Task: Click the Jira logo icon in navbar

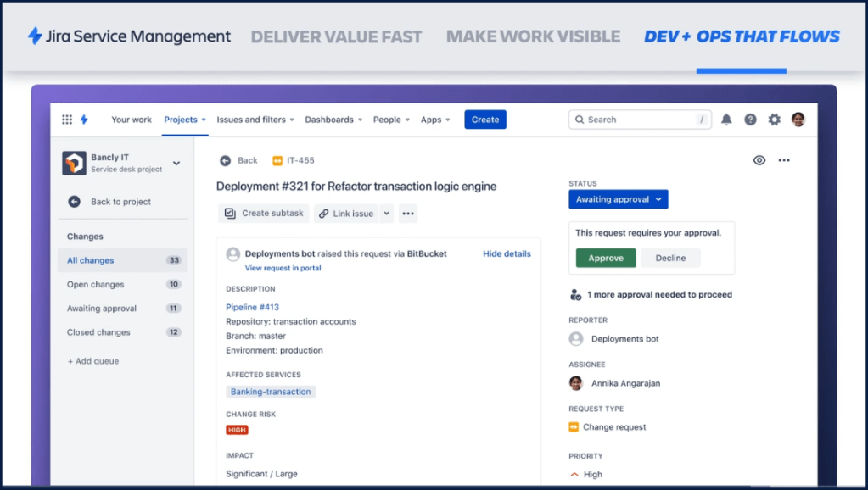Action: 84,120
